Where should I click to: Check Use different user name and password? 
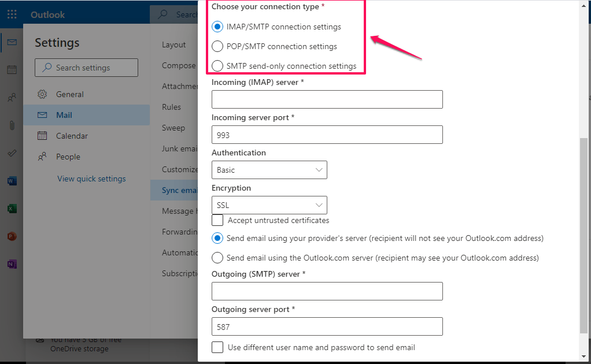coord(217,347)
